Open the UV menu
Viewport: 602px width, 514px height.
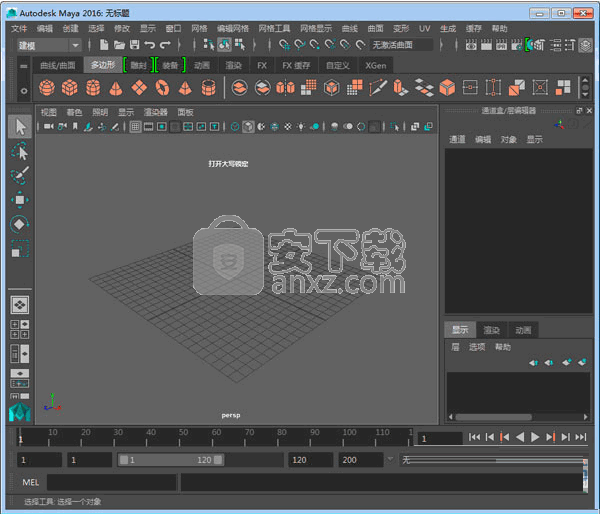(x=424, y=28)
